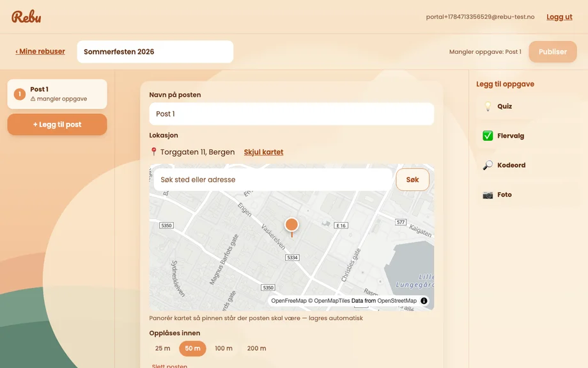Click the Publiser button
The height and width of the screenshot is (368, 588).
click(x=552, y=52)
